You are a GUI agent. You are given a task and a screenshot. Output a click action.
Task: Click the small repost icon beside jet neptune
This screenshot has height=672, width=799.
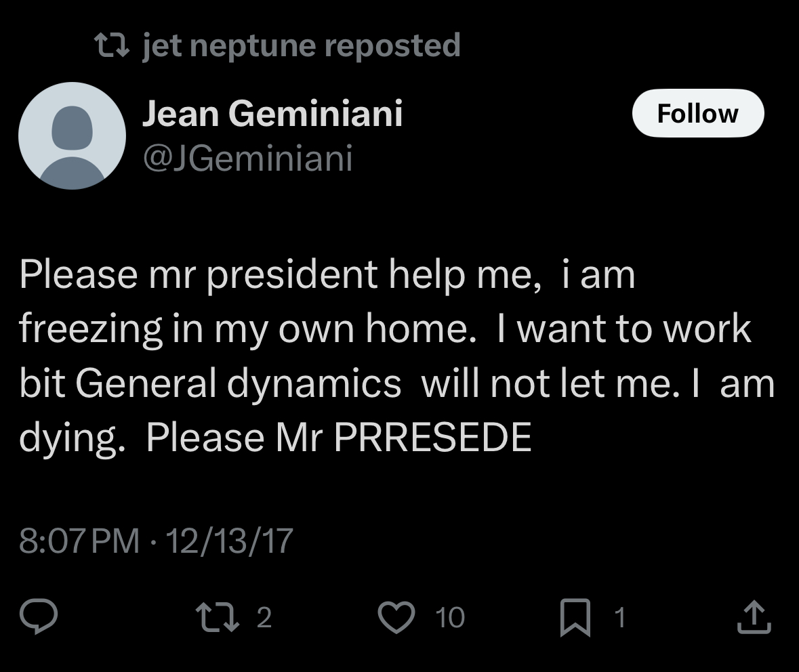pos(112,45)
